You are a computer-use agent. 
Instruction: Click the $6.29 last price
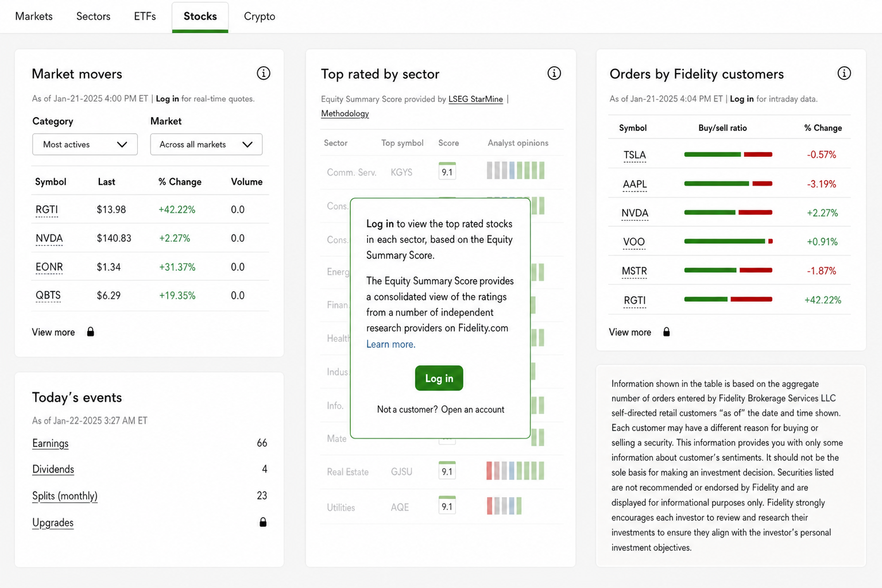tap(109, 296)
